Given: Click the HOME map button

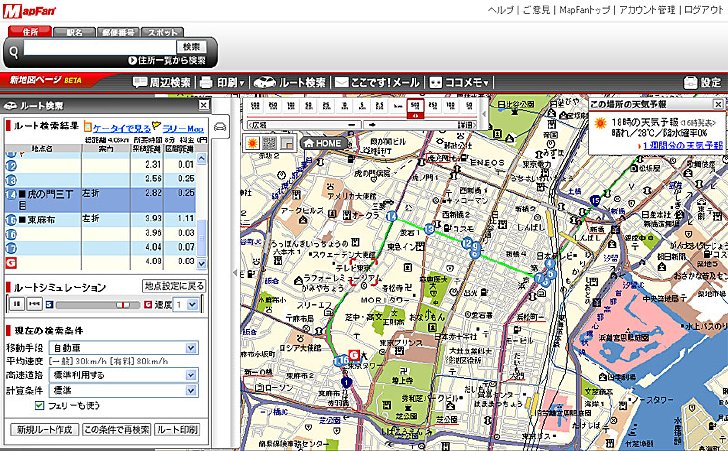Looking at the screenshot, I should pyautogui.click(x=324, y=144).
